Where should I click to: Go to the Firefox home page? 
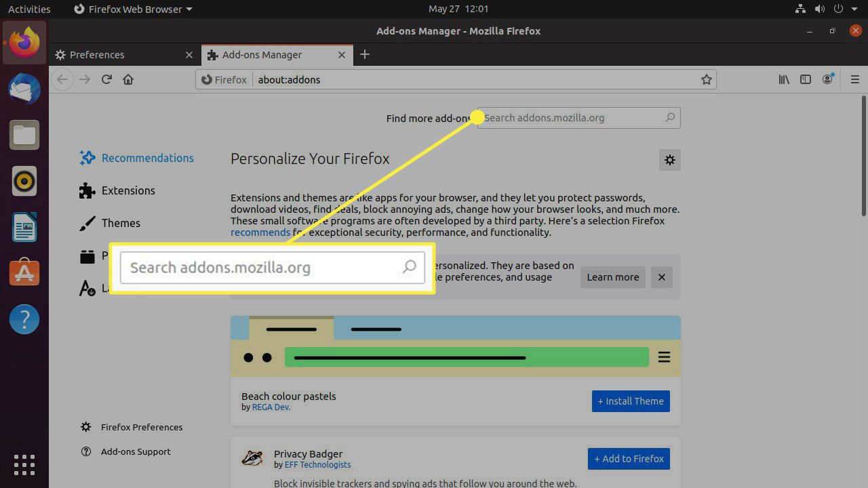coord(128,79)
